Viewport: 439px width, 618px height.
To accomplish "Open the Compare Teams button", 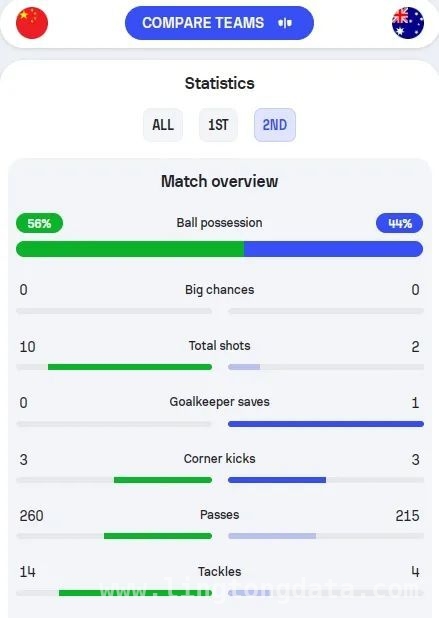I will click(x=219, y=23).
